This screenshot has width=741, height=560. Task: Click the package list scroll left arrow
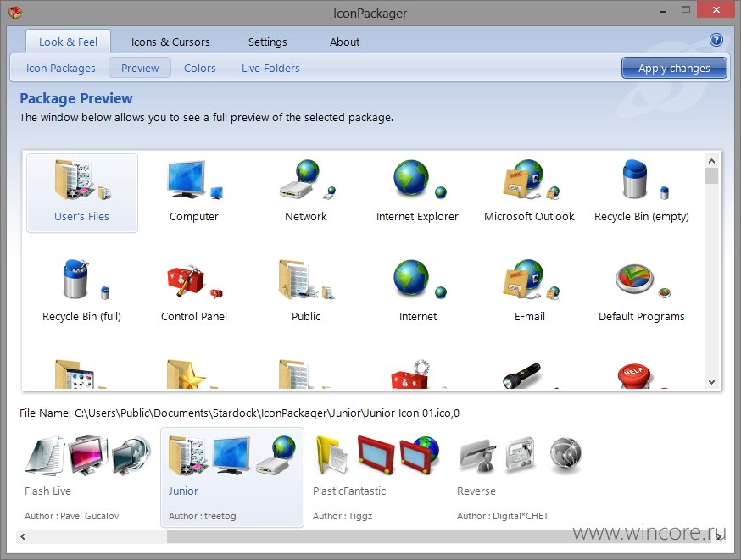pyautogui.click(x=23, y=536)
